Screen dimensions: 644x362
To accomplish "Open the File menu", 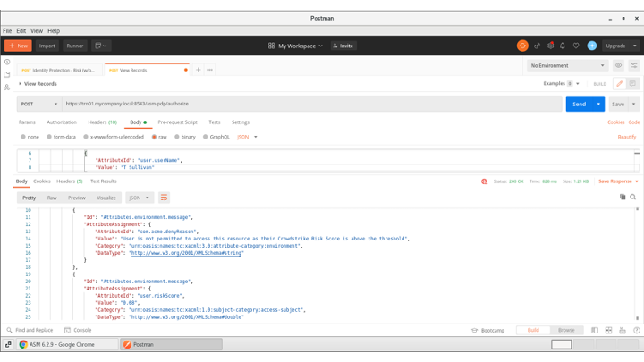I will tap(8, 31).
